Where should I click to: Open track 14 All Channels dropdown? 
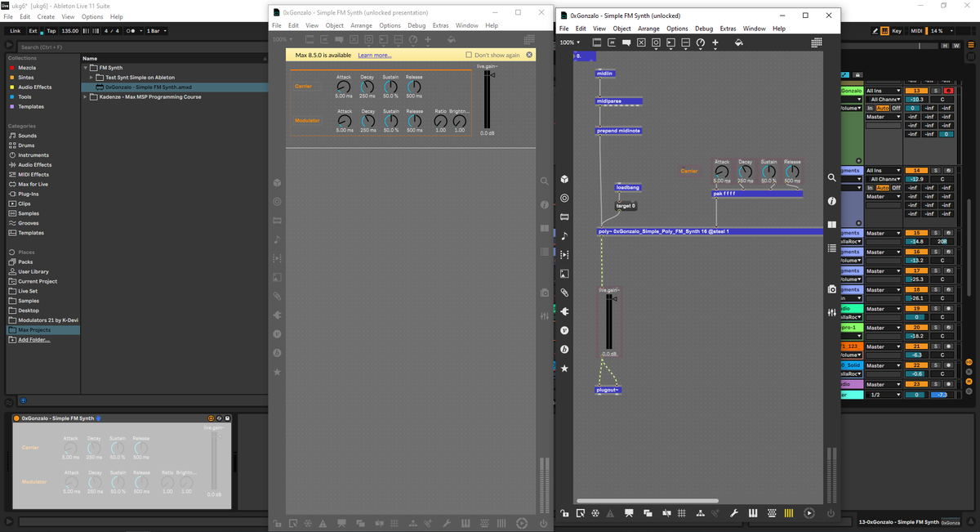(x=885, y=179)
